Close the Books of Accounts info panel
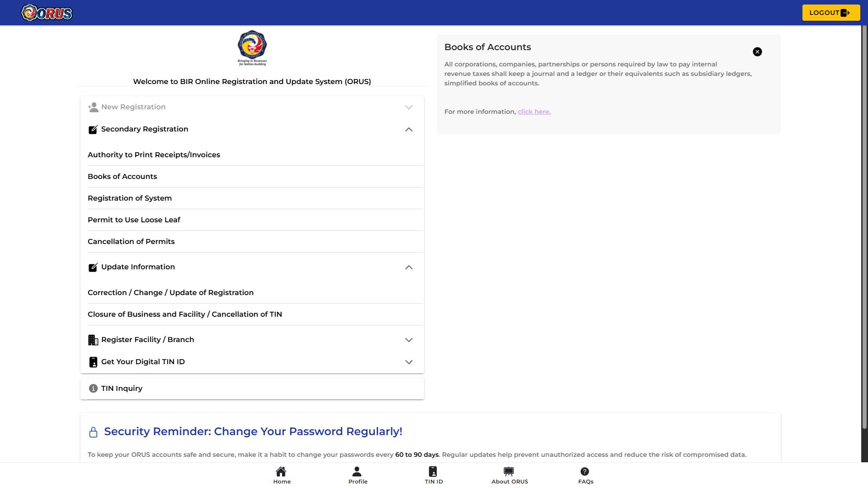This screenshot has width=868, height=488. click(x=757, y=52)
